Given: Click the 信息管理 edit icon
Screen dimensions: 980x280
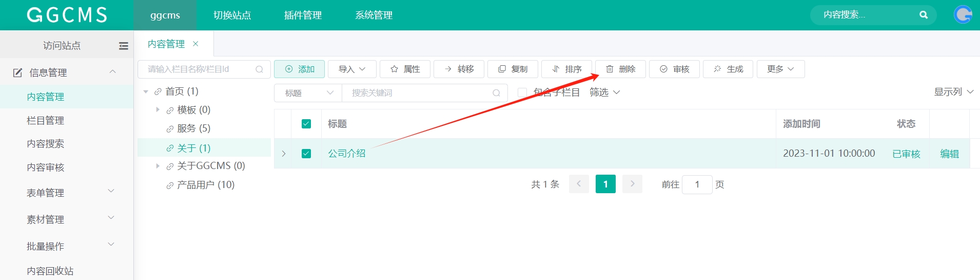Looking at the screenshot, I should click(x=17, y=72).
